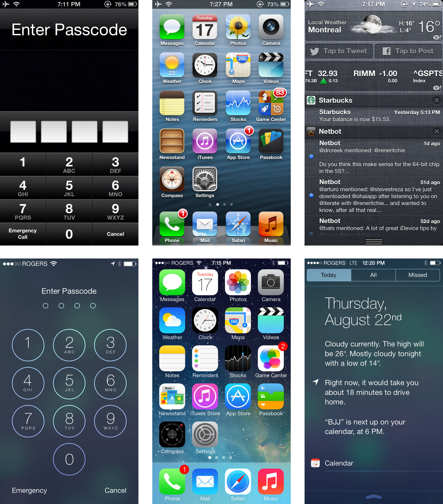Select the Today tab in notifications

pyautogui.click(x=327, y=275)
